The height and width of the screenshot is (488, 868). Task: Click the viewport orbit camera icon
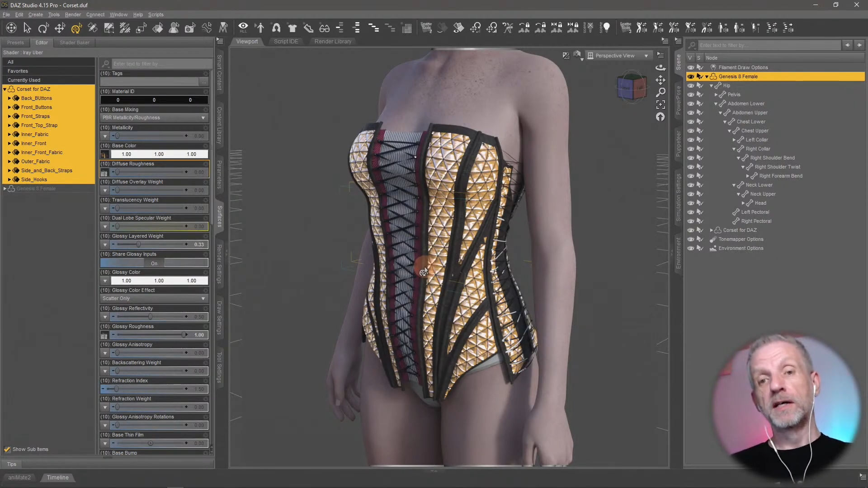tap(660, 68)
